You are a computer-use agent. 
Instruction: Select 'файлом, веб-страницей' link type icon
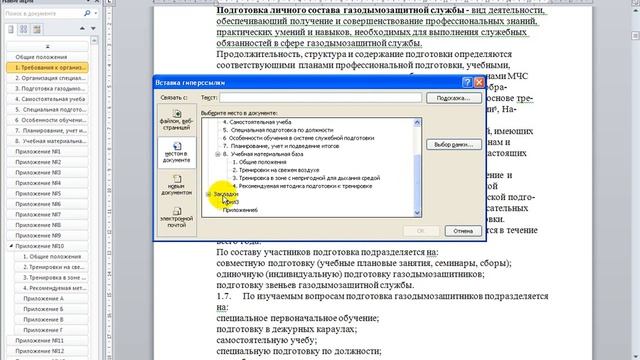[176, 119]
